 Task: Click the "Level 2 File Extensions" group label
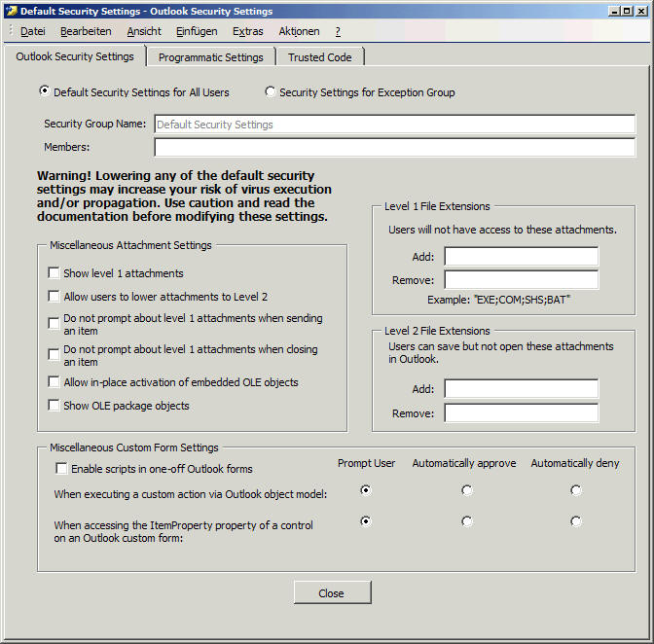(x=437, y=331)
